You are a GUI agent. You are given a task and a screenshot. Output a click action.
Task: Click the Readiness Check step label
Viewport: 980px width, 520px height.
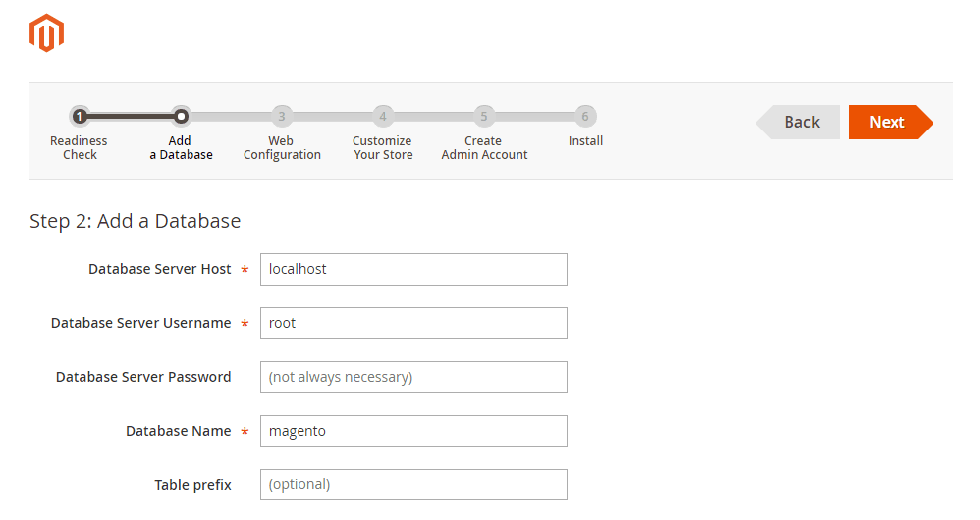80,148
